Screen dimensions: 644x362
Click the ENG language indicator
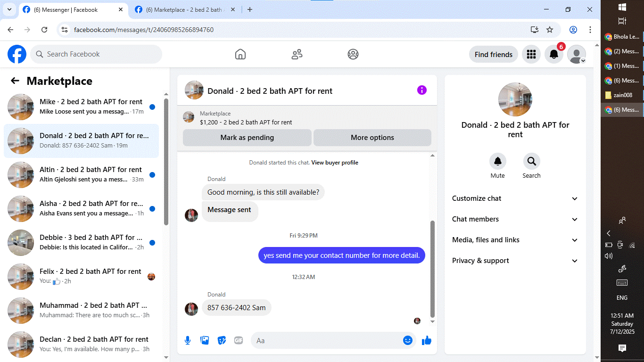tap(622, 298)
